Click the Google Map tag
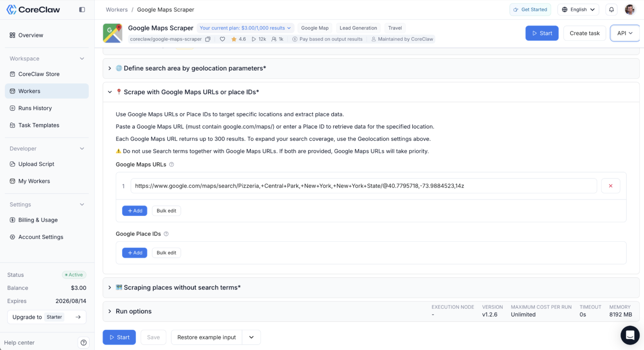644x350 pixels. [x=315, y=28]
